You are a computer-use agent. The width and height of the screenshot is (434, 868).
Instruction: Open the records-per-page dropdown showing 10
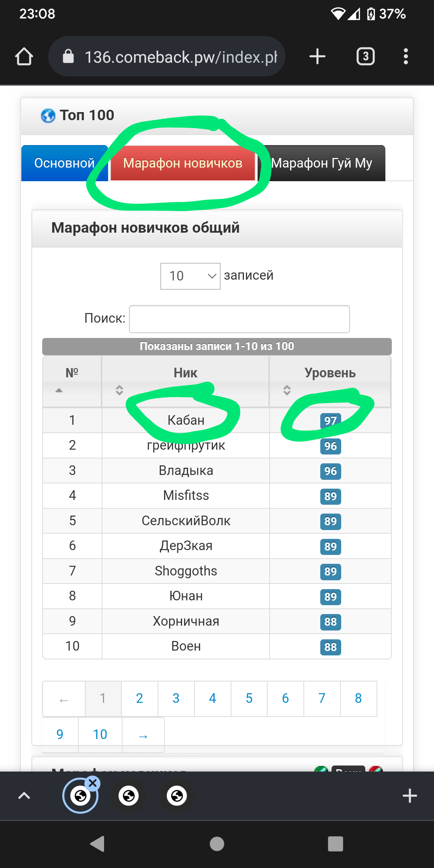click(190, 276)
